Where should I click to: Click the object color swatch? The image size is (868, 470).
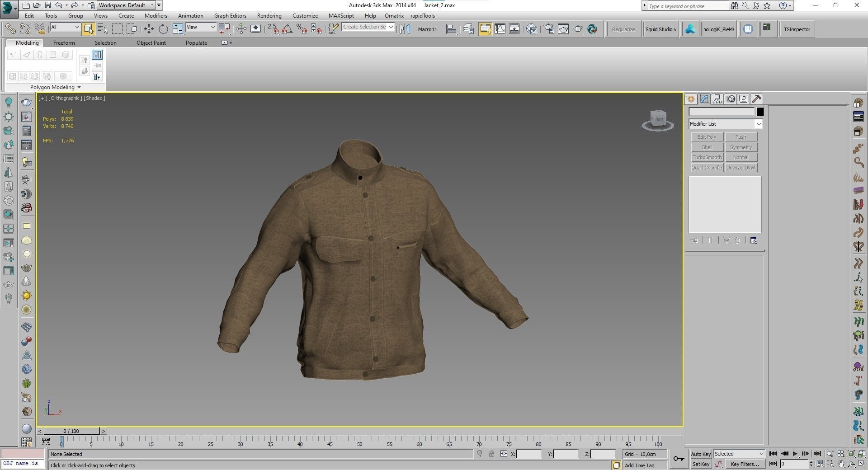tap(760, 112)
